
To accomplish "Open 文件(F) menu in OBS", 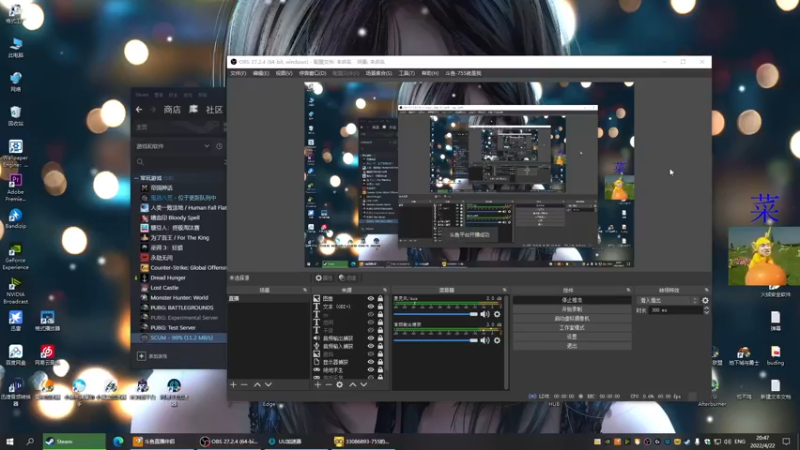I will (x=238, y=73).
